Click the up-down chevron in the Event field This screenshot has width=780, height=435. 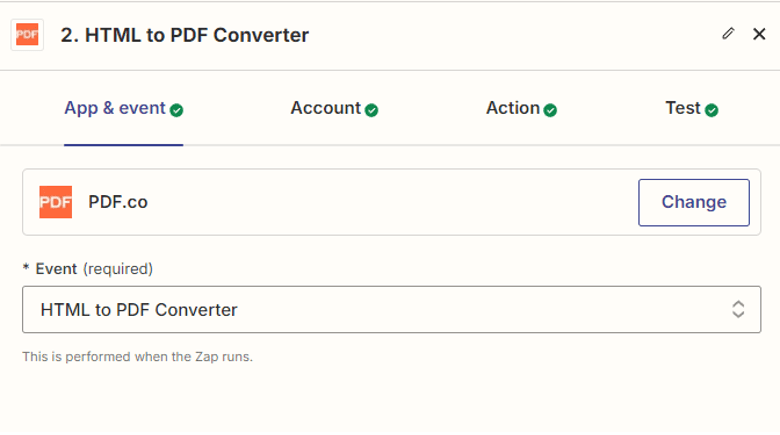738,310
